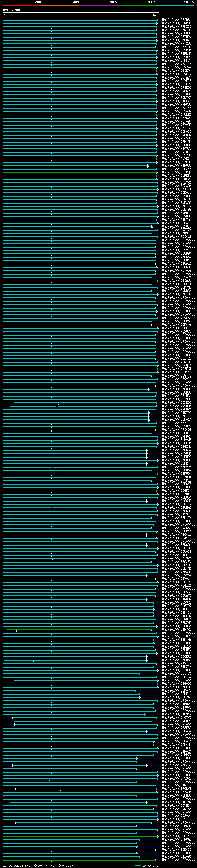This screenshot has width=197, height=868.
Task: Select the UniRef100_A2VD81 label
Action: pos(176,196)
